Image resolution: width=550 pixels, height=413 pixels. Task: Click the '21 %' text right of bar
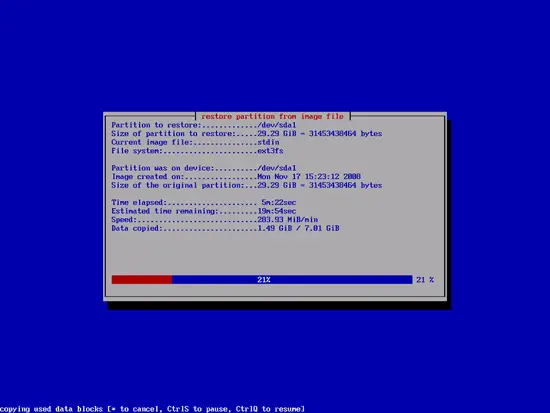coord(425,280)
